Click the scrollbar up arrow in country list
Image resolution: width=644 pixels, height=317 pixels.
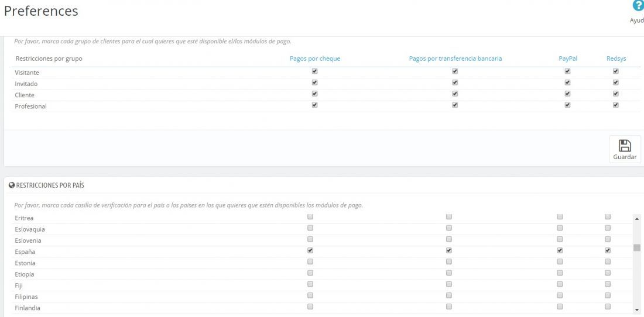point(636,219)
